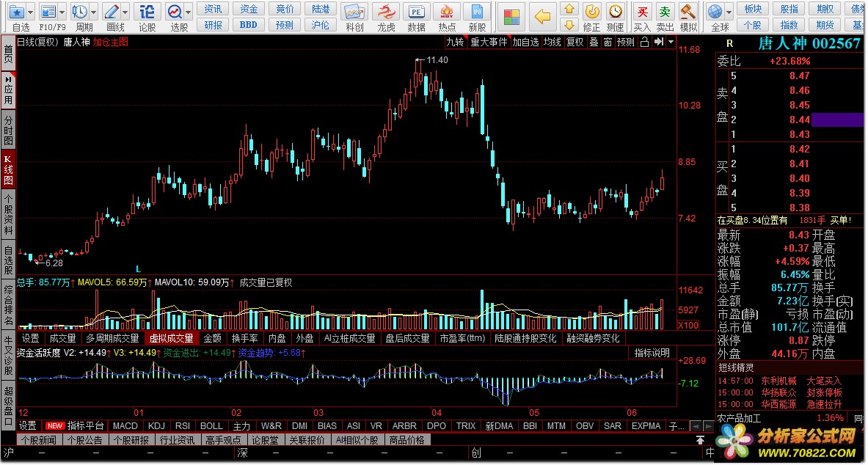Toggle the 均线 moving average display
The height and width of the screenshot is (465, 868).
point(552,42)
